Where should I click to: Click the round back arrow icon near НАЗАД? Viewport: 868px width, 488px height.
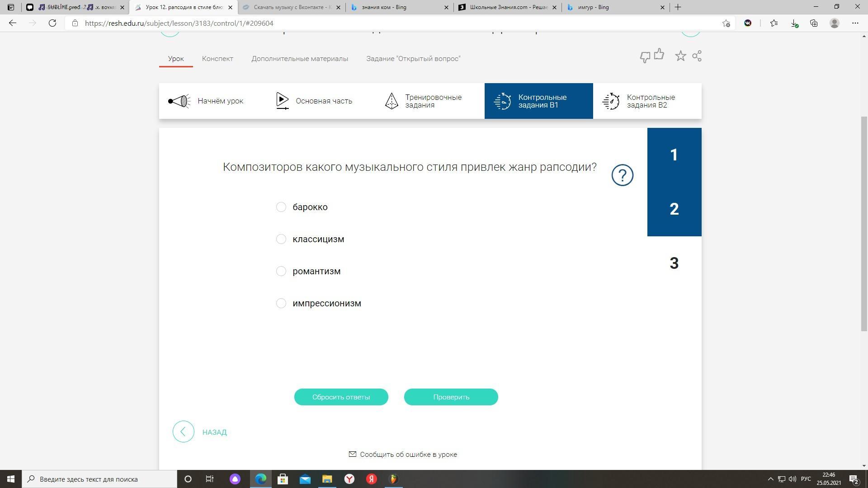pos(183,432)
